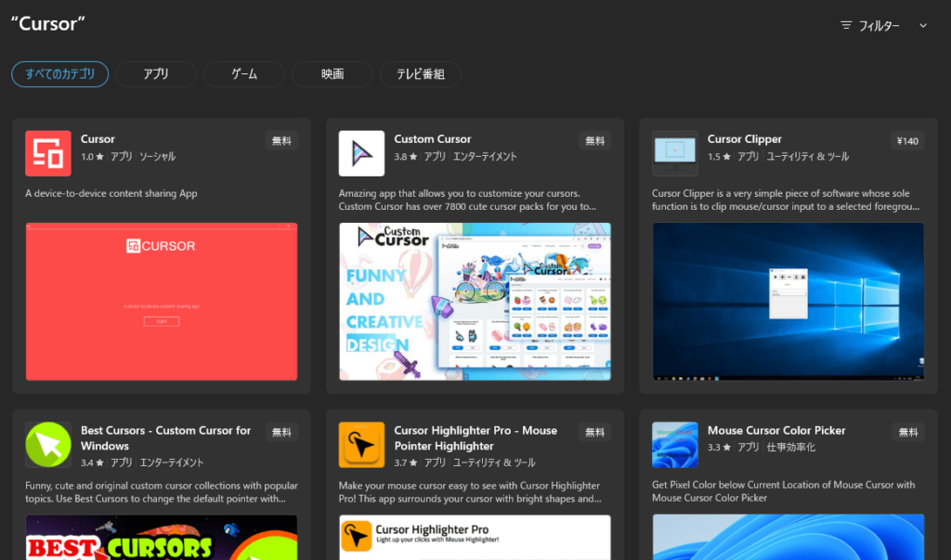
Task: Open the Cursor Clipper monitor icon
Action: point(675,153)
